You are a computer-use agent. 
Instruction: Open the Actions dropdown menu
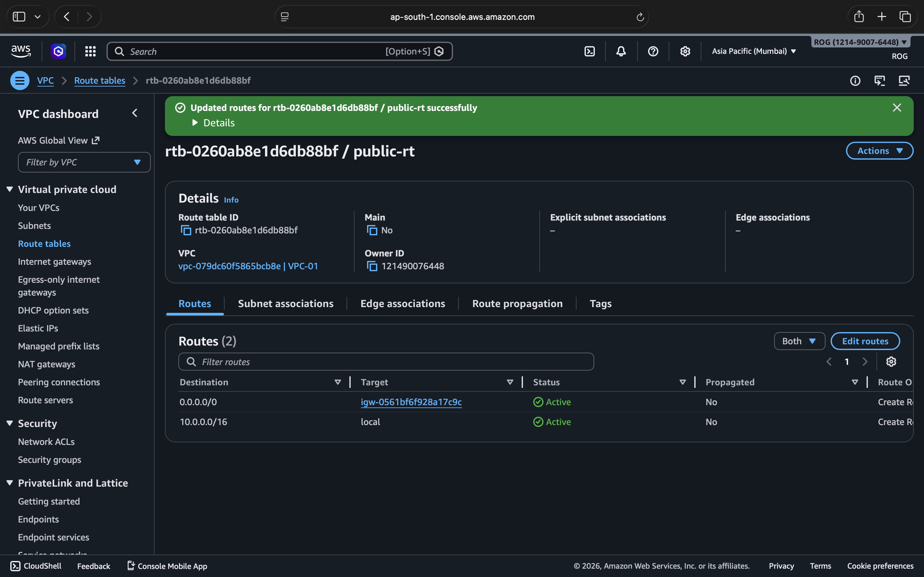coord(879,151)
